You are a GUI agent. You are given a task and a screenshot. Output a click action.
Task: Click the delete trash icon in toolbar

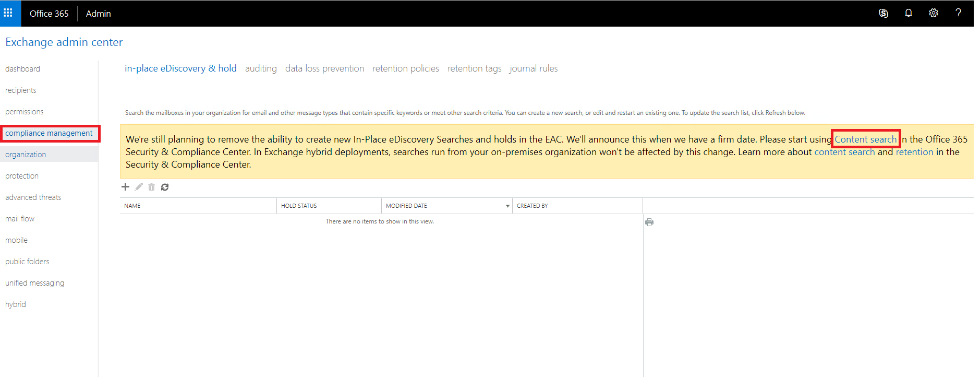pos(151,187)
